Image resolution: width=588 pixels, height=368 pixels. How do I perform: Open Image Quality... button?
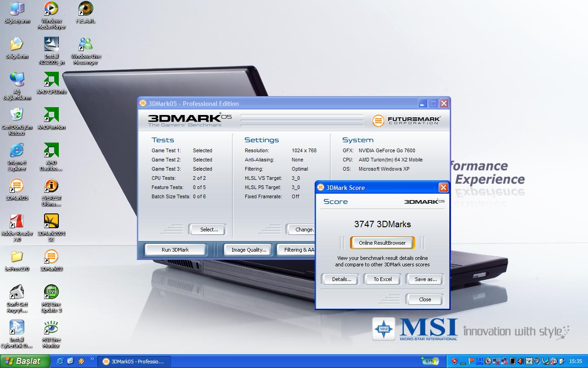click(x=249, y=250)
